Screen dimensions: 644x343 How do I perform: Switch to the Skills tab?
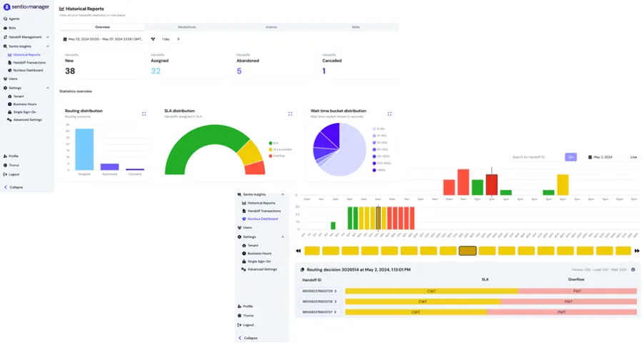tap(356, 27)
